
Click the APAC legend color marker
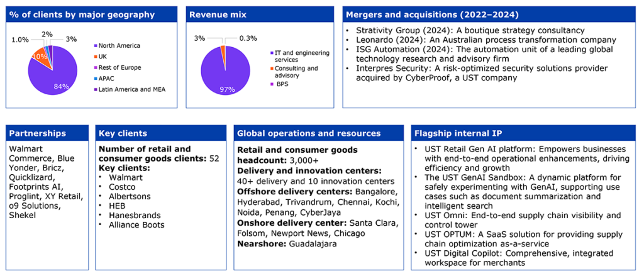(x=96, y=79)
